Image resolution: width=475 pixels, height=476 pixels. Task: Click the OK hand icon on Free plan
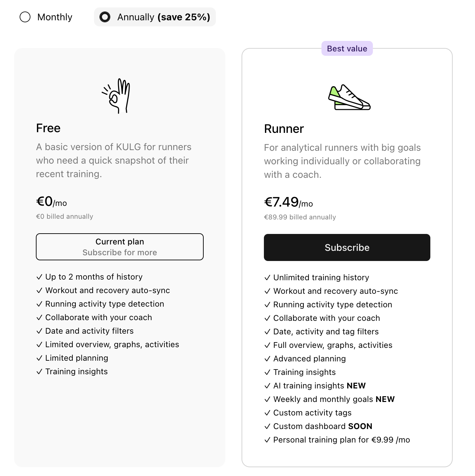click(x=116, y=96)
